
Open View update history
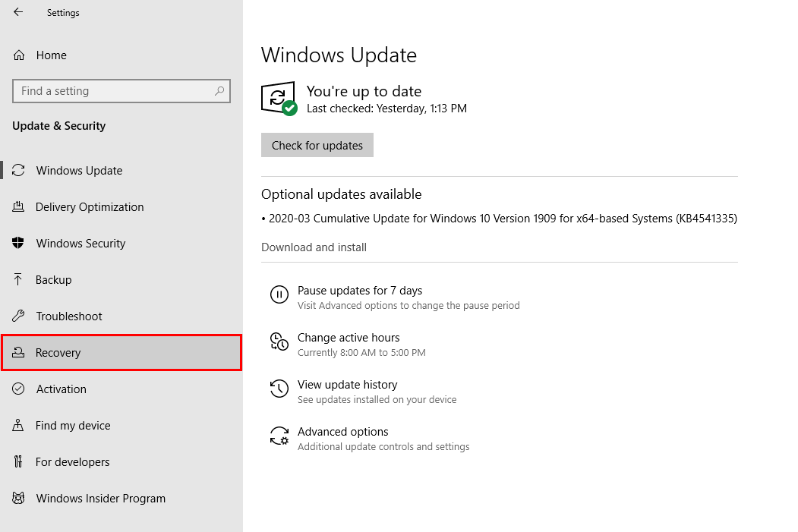[x=347, y=385]
